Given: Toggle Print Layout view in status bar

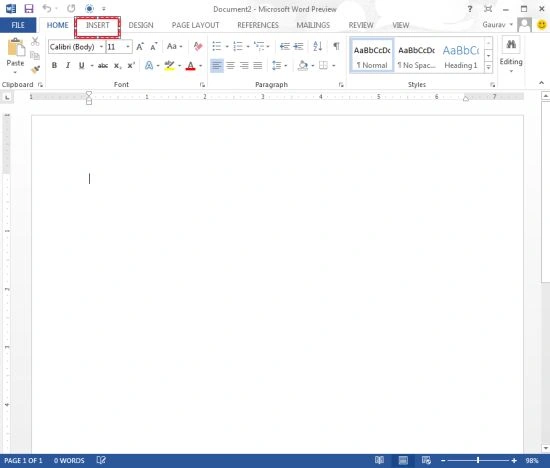Looking at the screenshot, I should point(403,460).
